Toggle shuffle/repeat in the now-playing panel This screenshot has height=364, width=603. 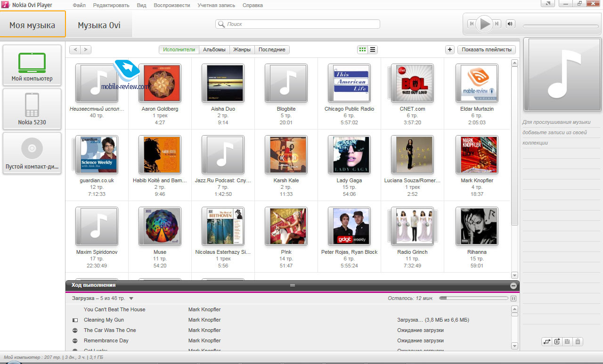(x=546, y=341)
